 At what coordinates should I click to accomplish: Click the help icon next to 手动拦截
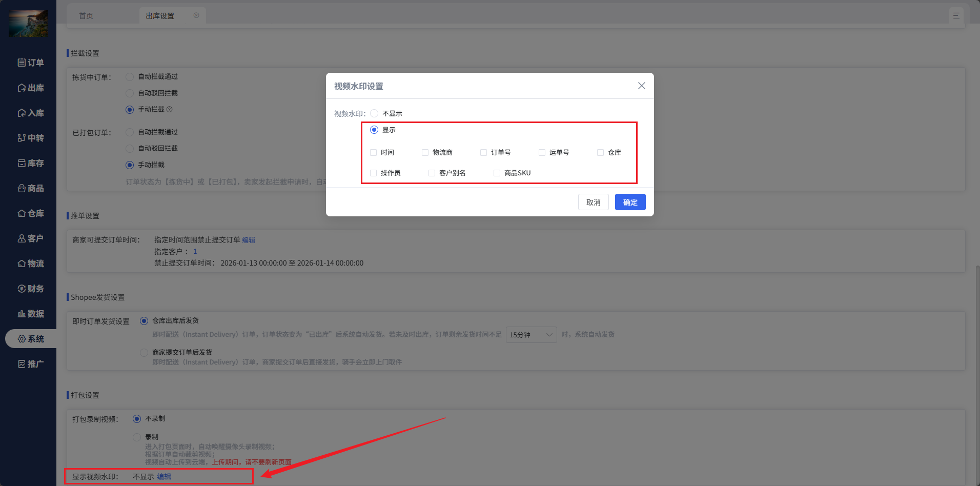(x=170, y=109)
